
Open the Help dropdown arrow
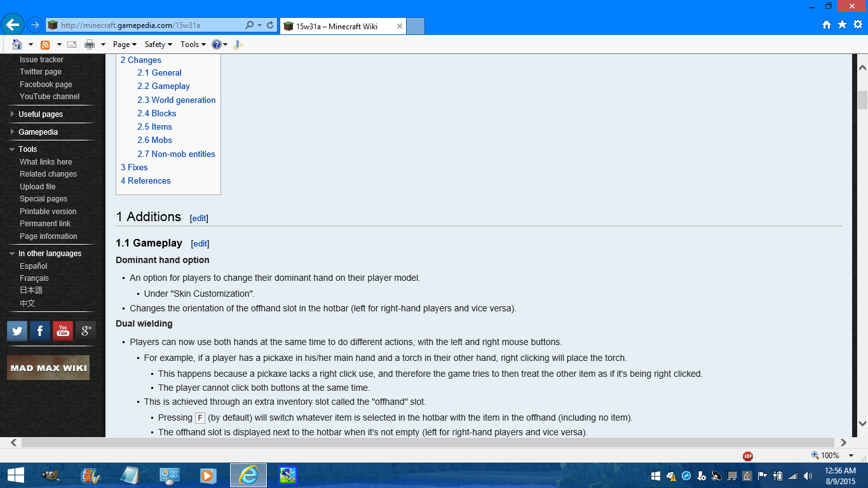tap(226, 44)
